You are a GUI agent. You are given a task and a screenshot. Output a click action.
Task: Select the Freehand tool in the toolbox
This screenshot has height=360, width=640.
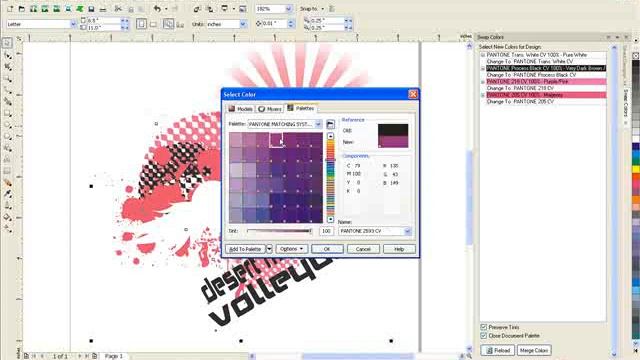tap(7, 89)
